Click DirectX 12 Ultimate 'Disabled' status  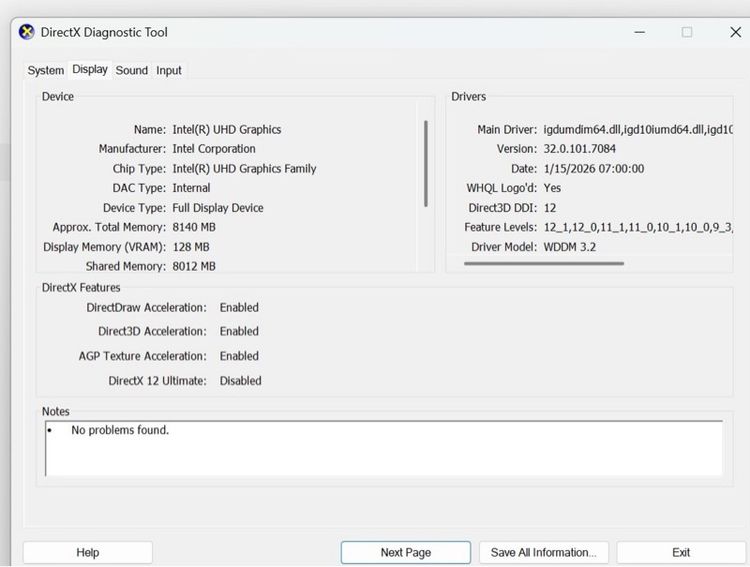pos(241,381)
